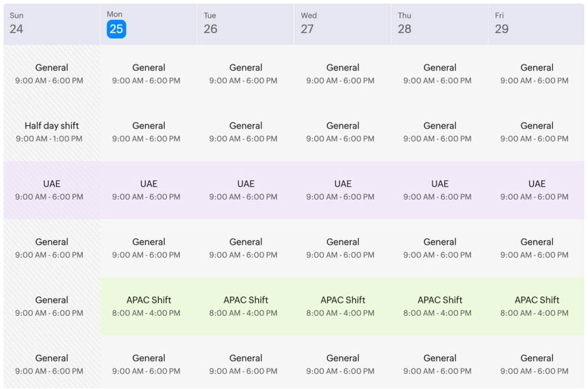Open the Tue 26 day header
This screenshot has width=588, height=389.
click(x=246, y=24)
